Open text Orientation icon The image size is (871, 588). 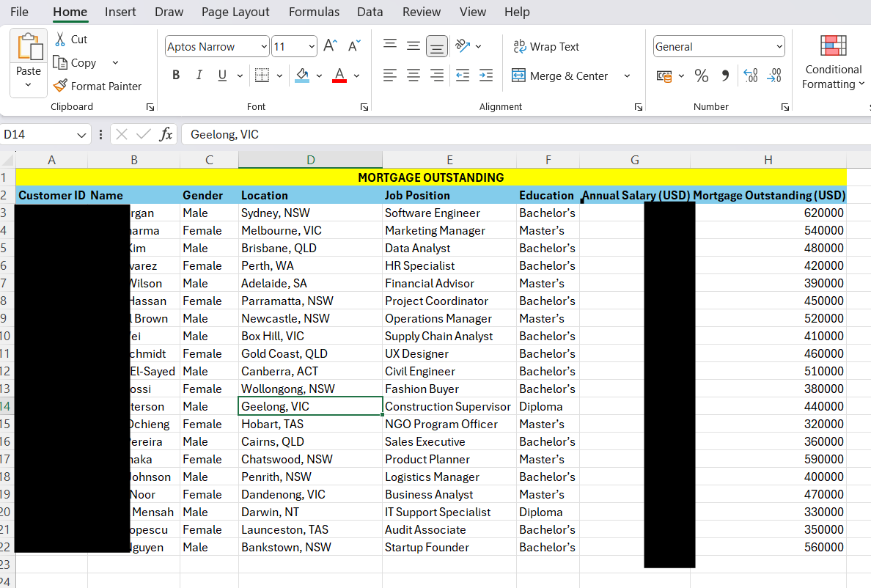tap(462, 46)
